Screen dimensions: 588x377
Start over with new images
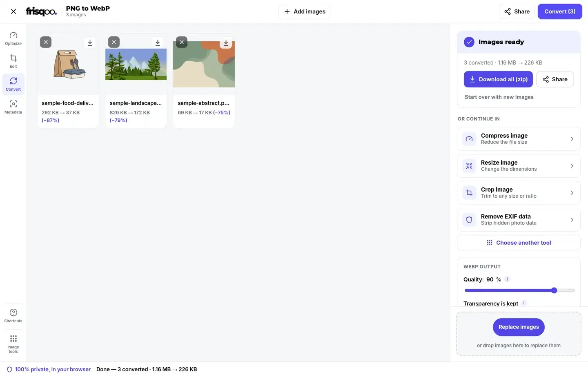(499, 97)
